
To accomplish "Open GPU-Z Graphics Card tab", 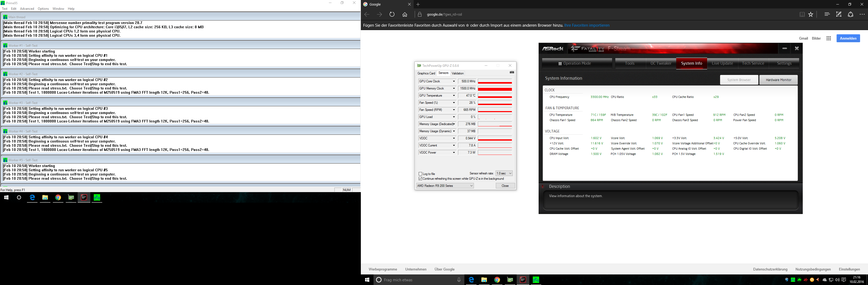I will (x=426, y=73).
